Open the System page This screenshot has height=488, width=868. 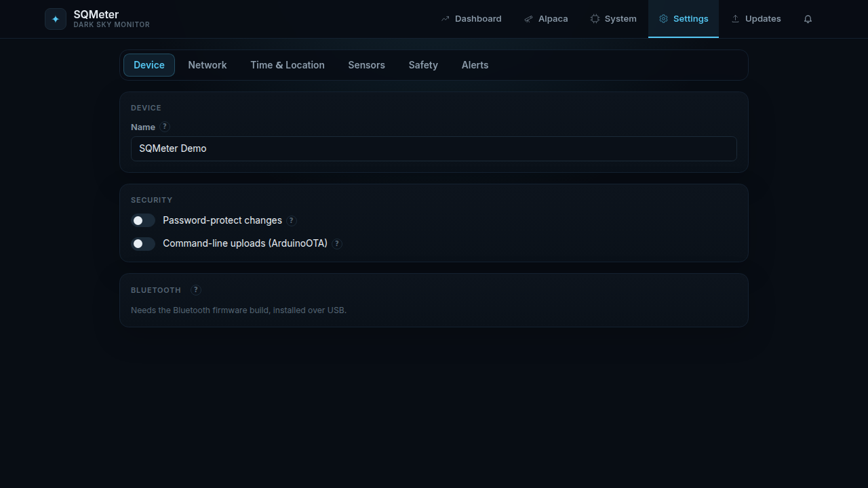click(x=613, y=19)
